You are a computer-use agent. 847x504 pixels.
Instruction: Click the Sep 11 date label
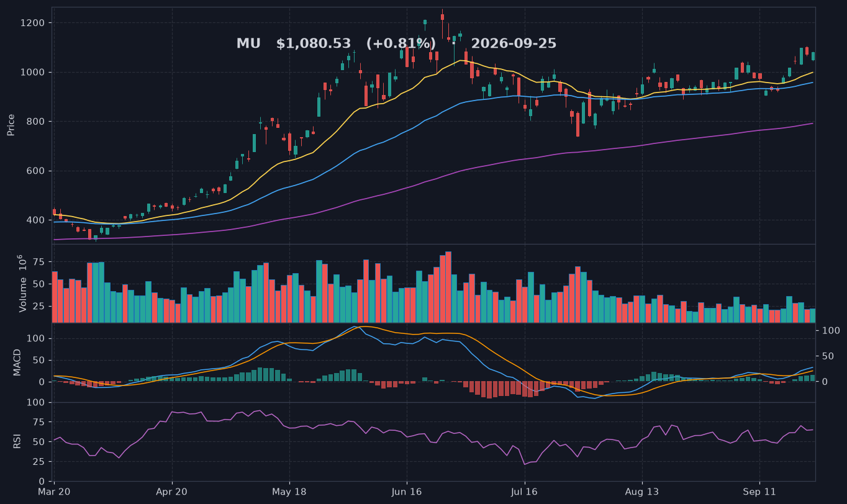(759, 492)
